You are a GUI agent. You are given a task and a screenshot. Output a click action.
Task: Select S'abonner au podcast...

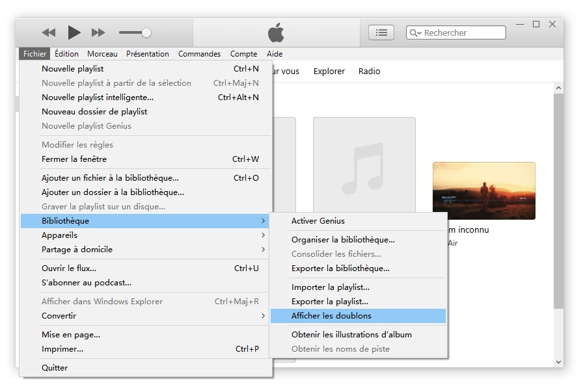[145, 283]
